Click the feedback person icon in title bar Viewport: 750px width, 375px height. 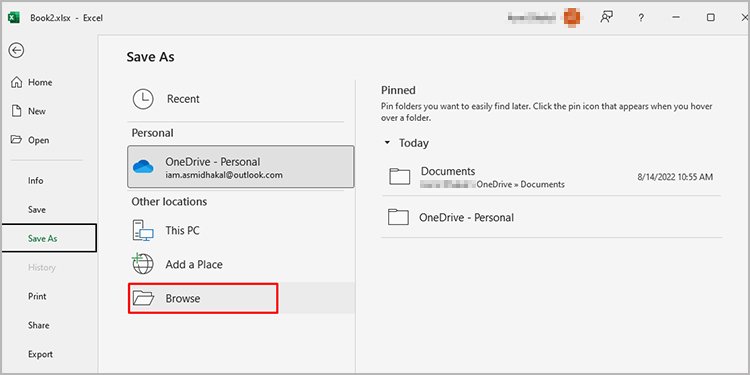(x=607, y=17)
